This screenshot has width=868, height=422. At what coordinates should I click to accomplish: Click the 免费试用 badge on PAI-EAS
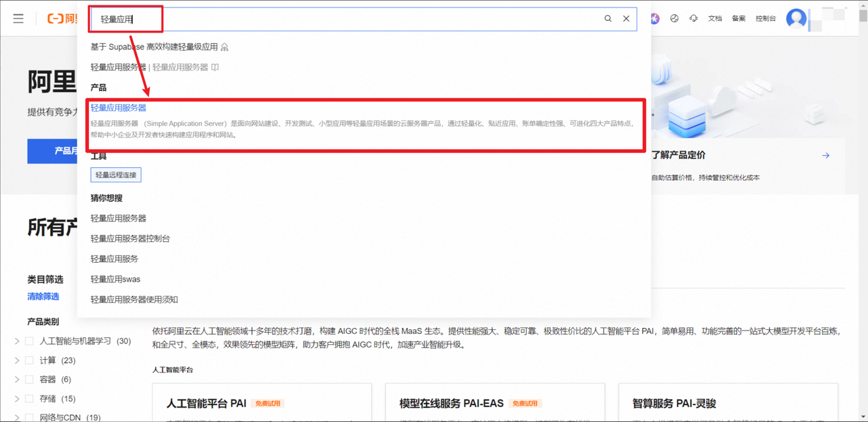click(525, 404)
